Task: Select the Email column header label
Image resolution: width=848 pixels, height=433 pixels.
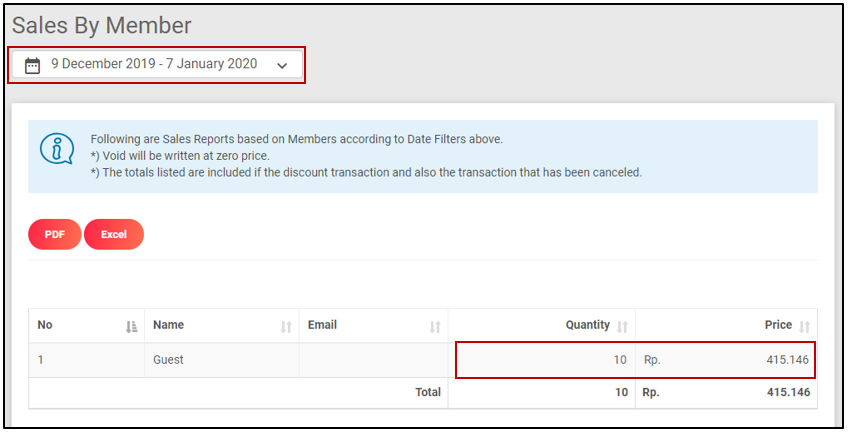Action: pyautogui.click(x=322, y=325)
